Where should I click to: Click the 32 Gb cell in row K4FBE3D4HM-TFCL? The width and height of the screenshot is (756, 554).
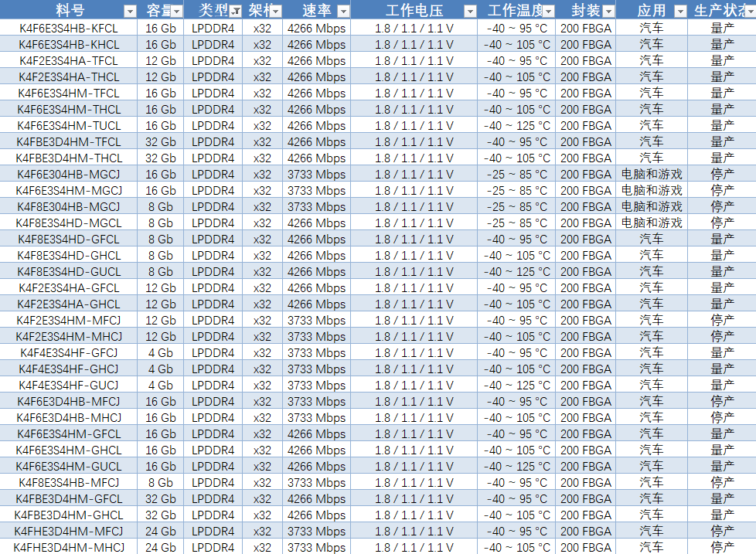coord(161,142)
